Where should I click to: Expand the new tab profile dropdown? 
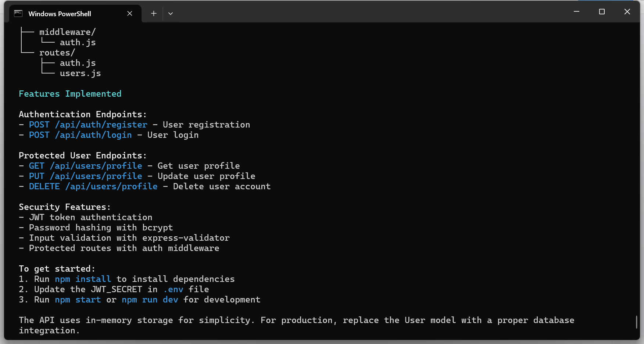(x=171, y=14)
